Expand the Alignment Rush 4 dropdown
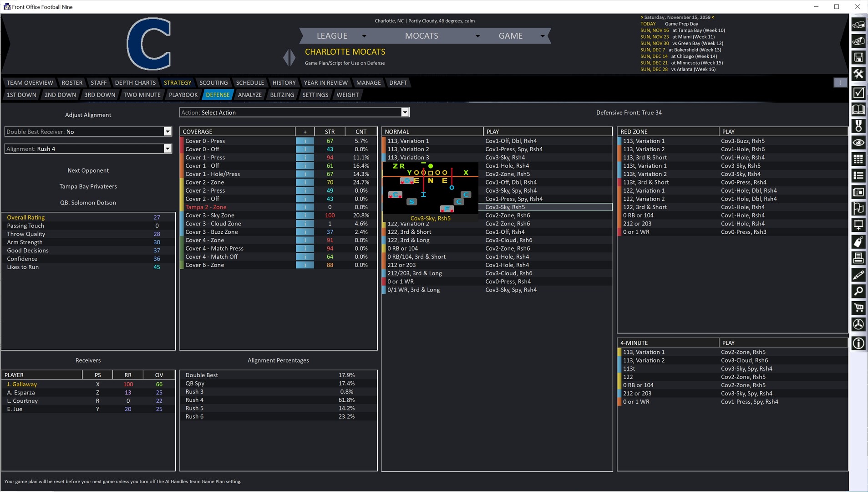 (x=168, y=149)
